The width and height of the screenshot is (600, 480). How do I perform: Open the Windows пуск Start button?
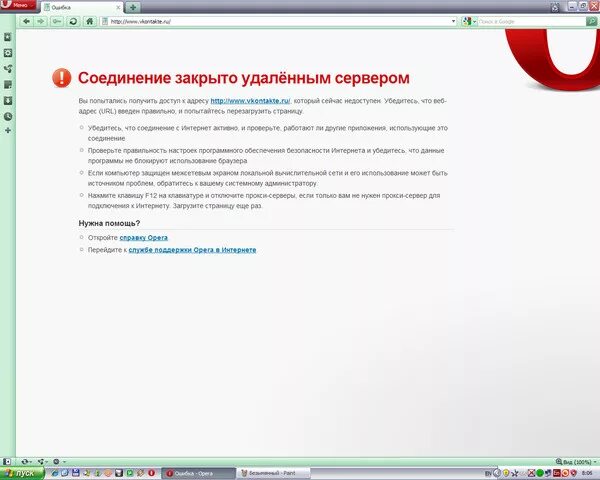click(22, 473)
